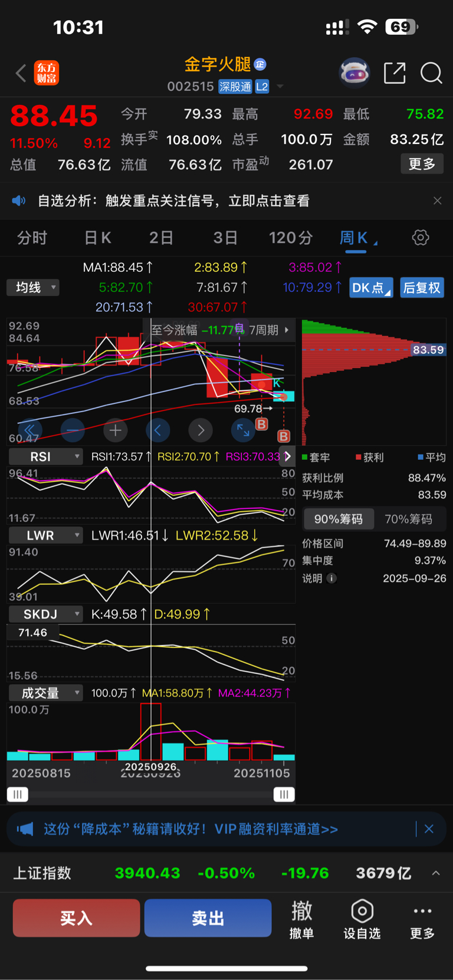Tap the share export icon
Screen dimensions: 453x980
pos(395,73)
